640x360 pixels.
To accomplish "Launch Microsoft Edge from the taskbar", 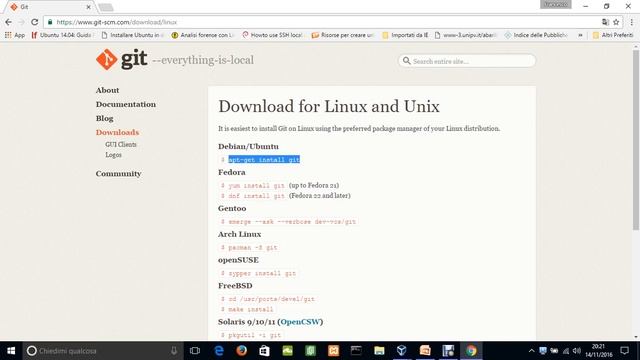I will point(219,351).
